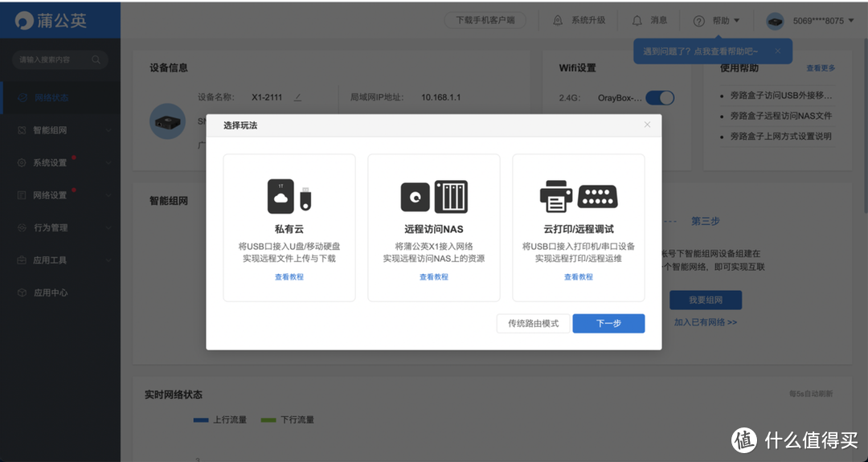The width and height of the screenshot is (868, 462).
Task: Expand the 智能组网 sidebar menu chevron
Action: [x=108, y=130]
